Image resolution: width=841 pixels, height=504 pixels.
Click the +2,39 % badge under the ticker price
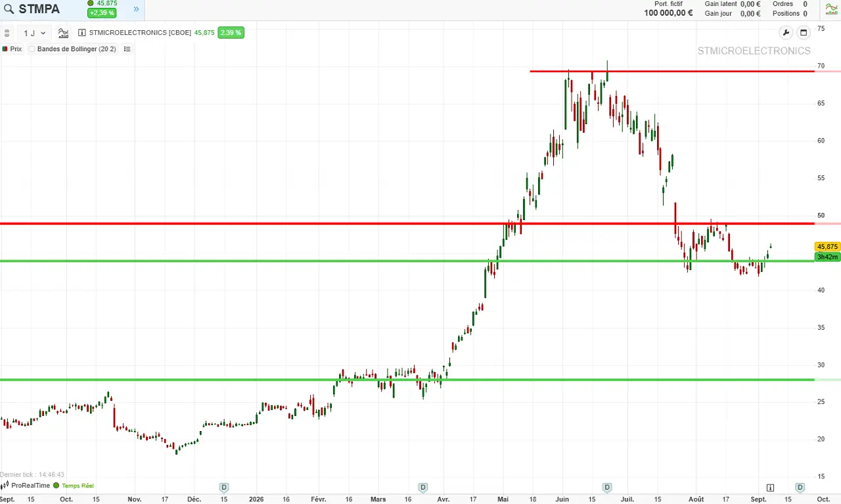(102, 13)
